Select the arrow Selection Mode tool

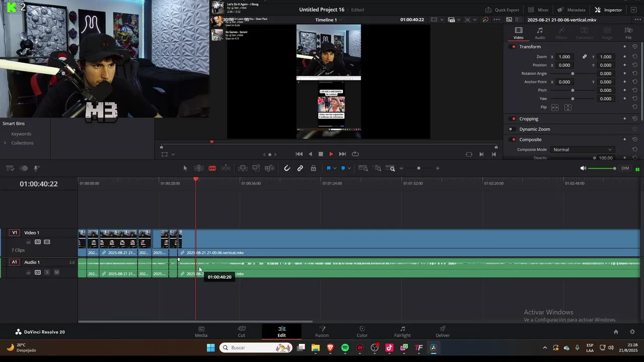[185, 168]
